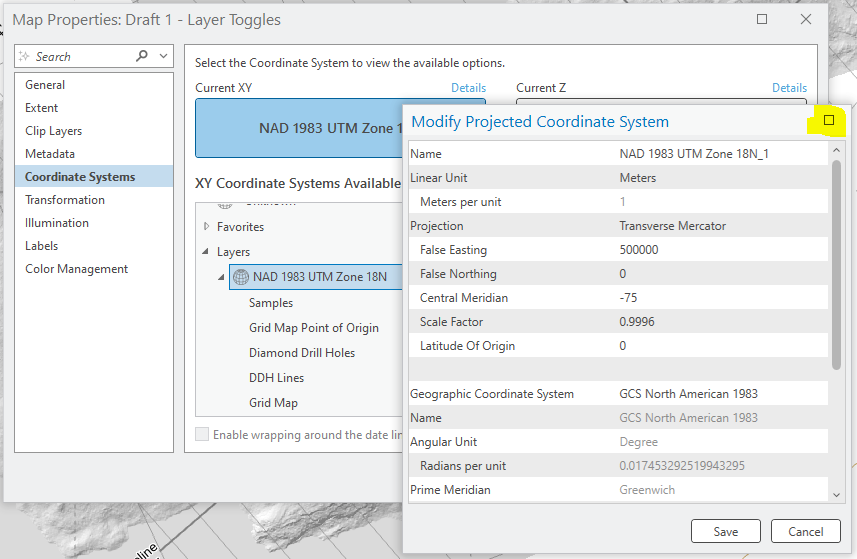This screenshot has width=857, height=559.
Task: Click the globe icon beside NAD 1983 UTM Zone 18N
Action: 240,277
